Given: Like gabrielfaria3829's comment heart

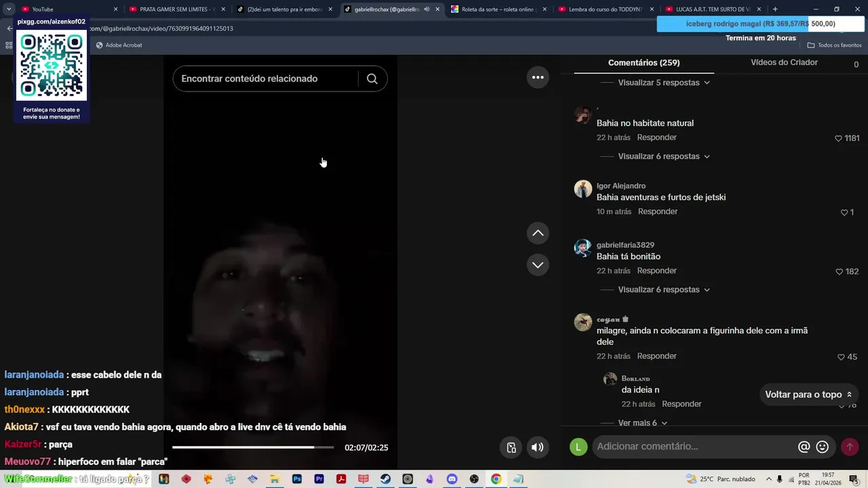Looking at the screenshot, I should [839, 271].
